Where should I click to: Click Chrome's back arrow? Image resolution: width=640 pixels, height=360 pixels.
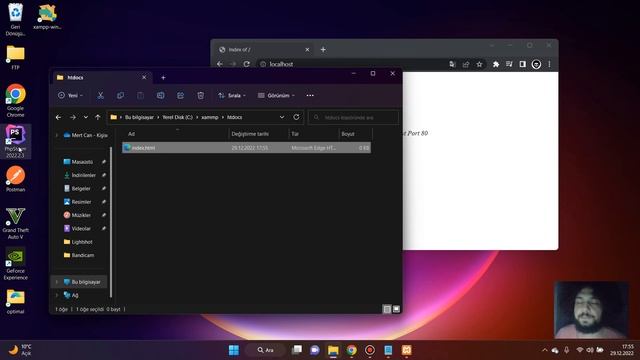(220, 64)
